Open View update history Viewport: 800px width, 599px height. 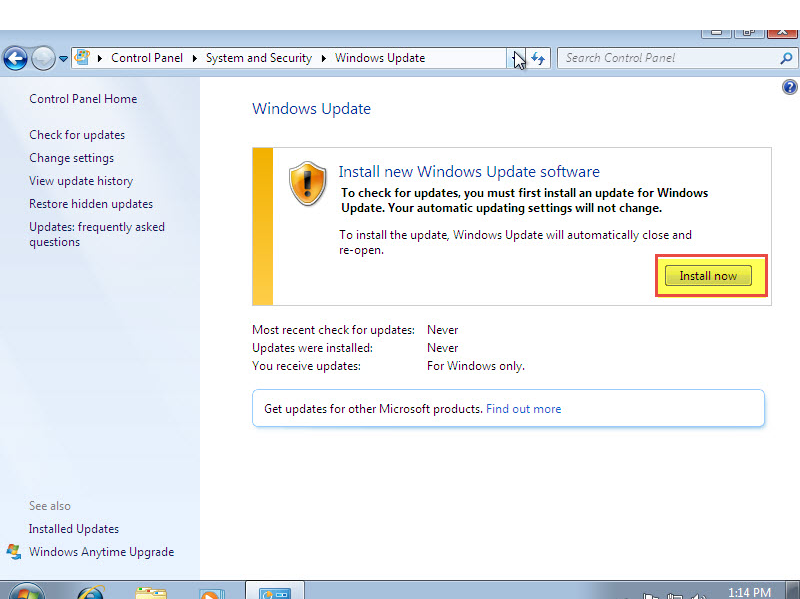click(x=81, y=181)
